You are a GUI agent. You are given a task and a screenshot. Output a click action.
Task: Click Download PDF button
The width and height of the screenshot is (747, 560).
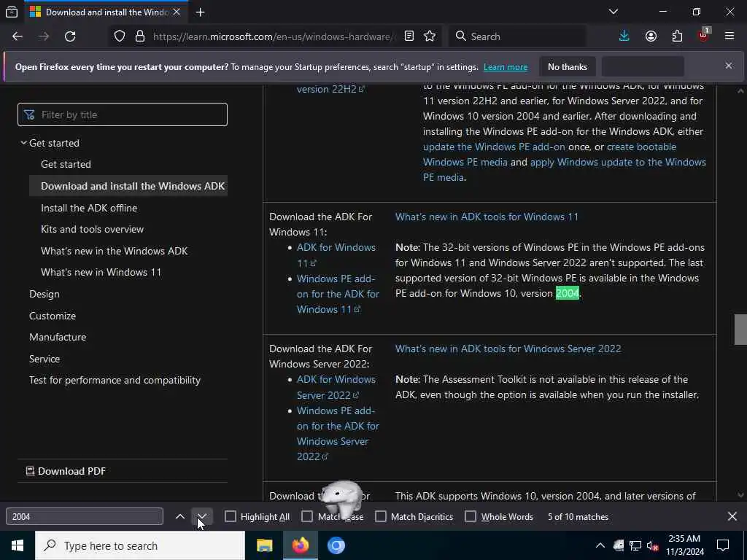(x=66, y=471)
